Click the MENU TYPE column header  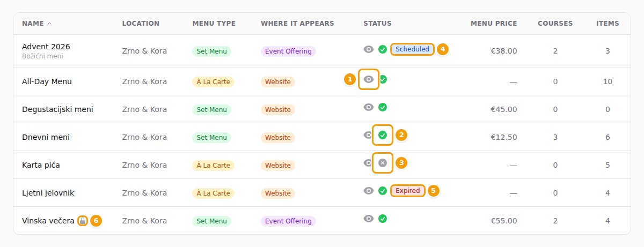coord(214,24)
